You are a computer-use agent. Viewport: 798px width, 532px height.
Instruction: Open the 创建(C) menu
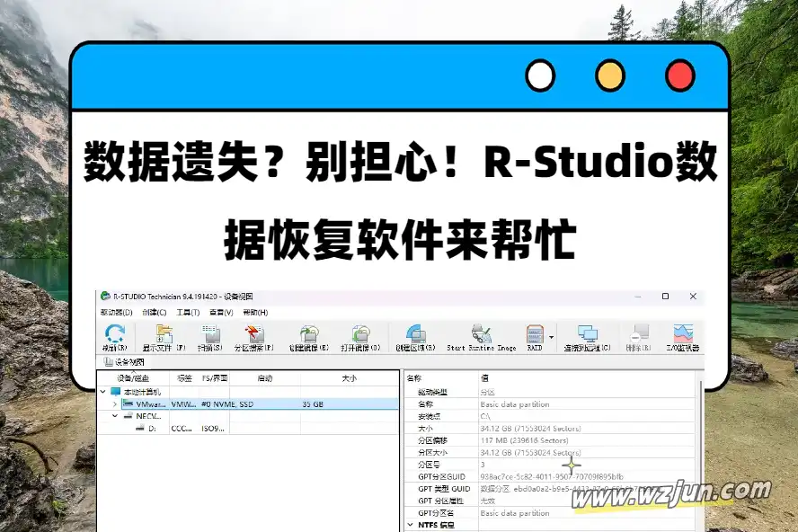point(155,312)
